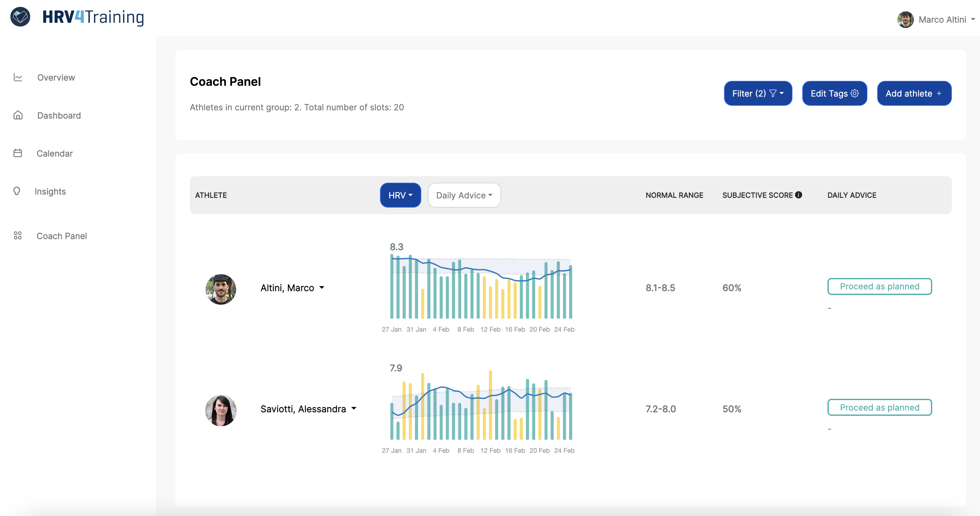
Task: Open the Coach Panel sidebar entry
Action: [61, 235]
